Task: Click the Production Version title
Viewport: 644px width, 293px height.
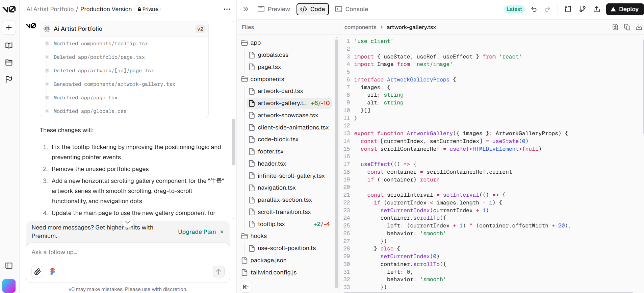Action: [106, 9]
